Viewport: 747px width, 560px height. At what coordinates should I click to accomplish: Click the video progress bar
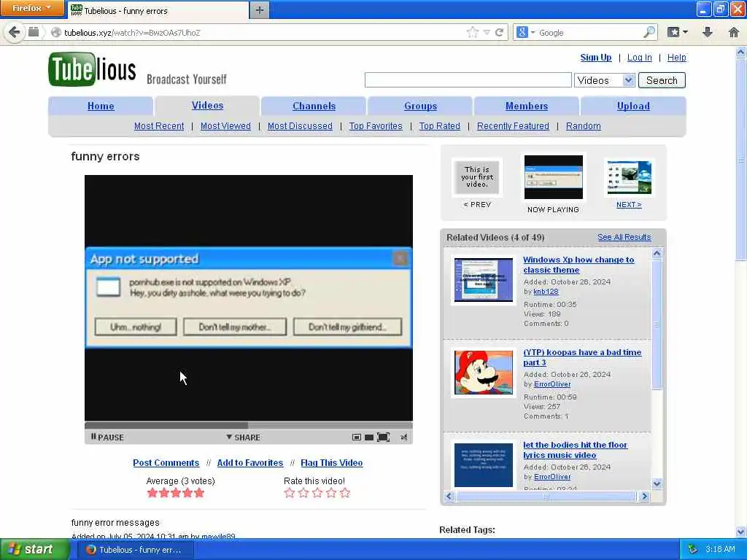(249, 425)
